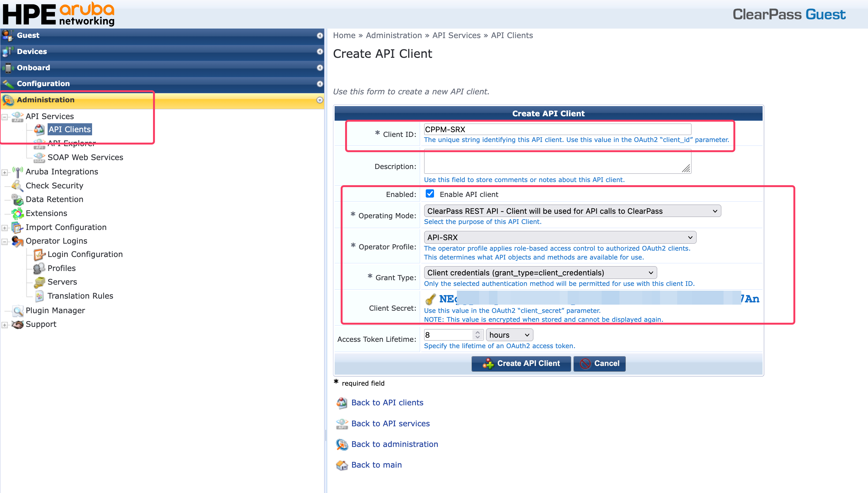Click the Client Secret key icon
Viewport: 868px width, 493px height.
point(430,299)
